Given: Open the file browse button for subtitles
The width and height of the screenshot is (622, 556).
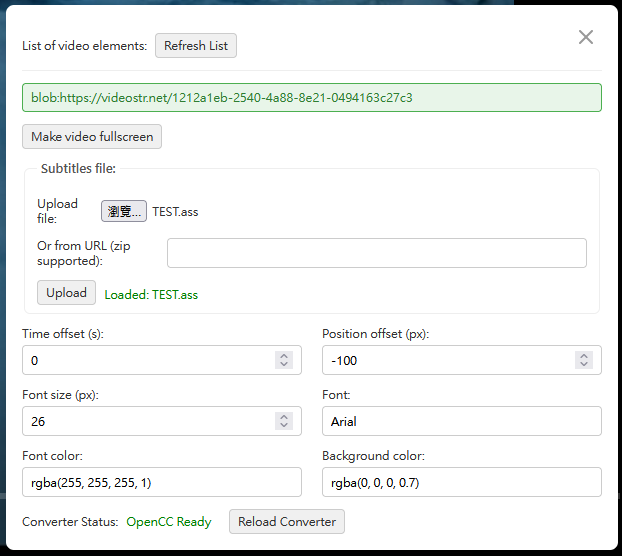Looking at the screenshot, I should (x=124, y=211).
